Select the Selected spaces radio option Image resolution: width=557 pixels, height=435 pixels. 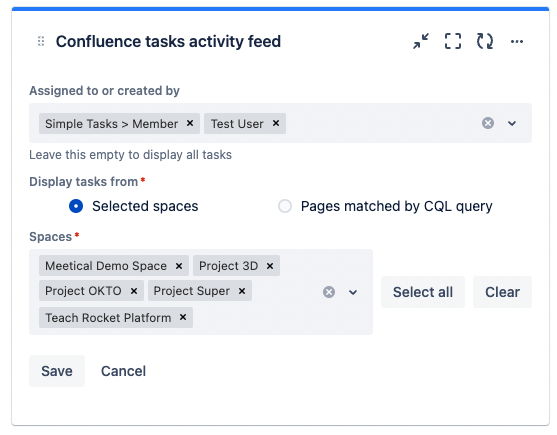click(x=76, y=206)
